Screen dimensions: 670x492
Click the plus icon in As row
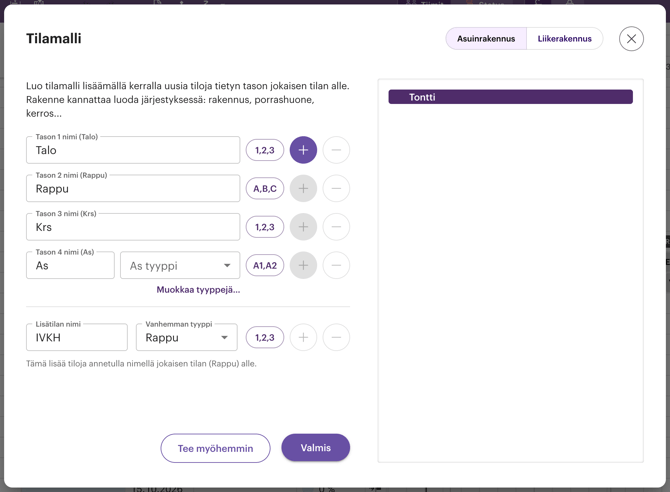click(x=303, y=265)
